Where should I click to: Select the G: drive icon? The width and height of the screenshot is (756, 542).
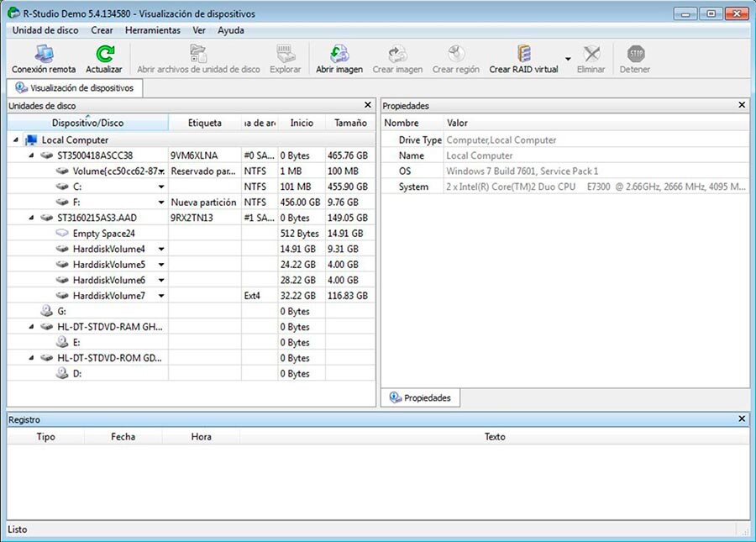tap(47, 311)
